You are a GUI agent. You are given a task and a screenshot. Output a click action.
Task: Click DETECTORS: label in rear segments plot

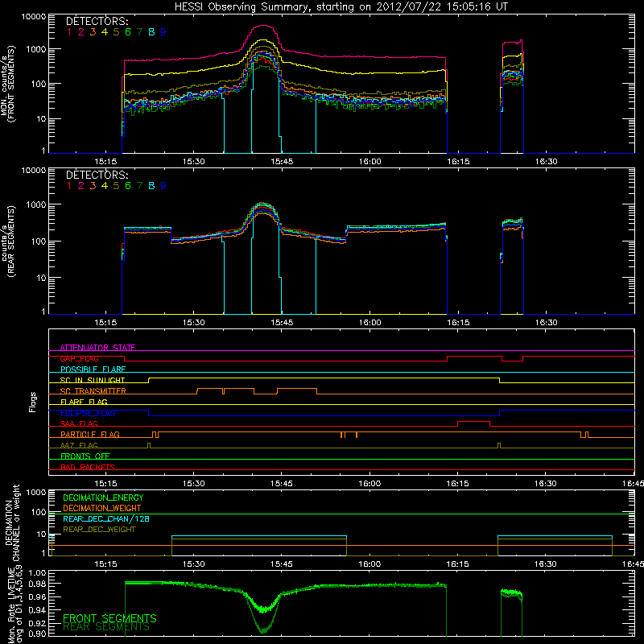pos(97,175)
